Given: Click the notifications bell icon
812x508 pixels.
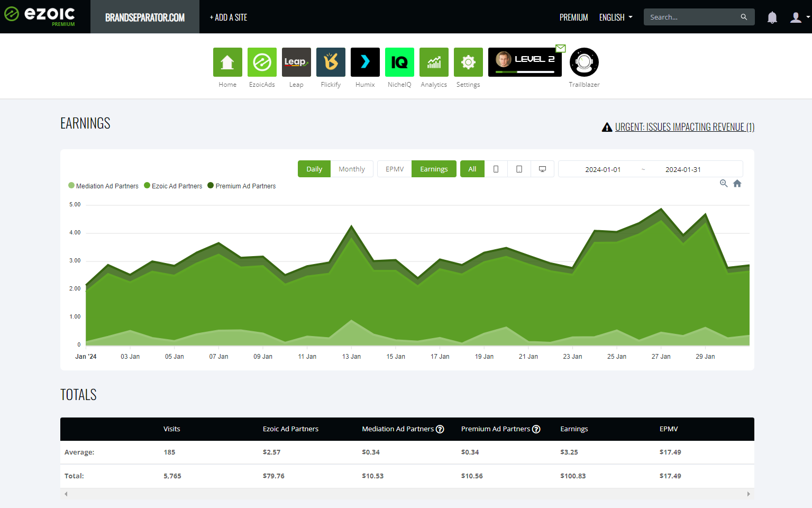Looking at the screenshot, I should tap(772, 17).
